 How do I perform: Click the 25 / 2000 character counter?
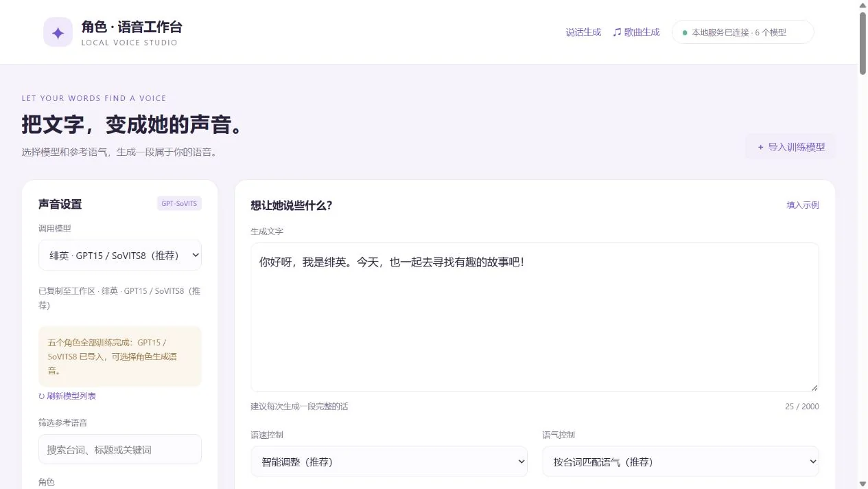pyautogui.click(x=802, y=407)
